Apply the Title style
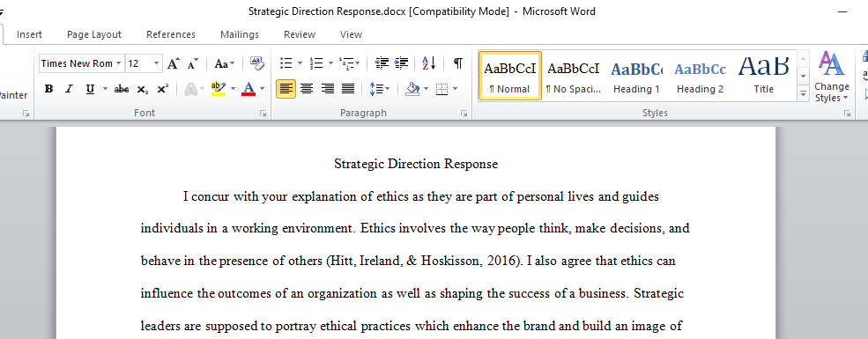The image size is (868, 339). (x=763, y=76)
